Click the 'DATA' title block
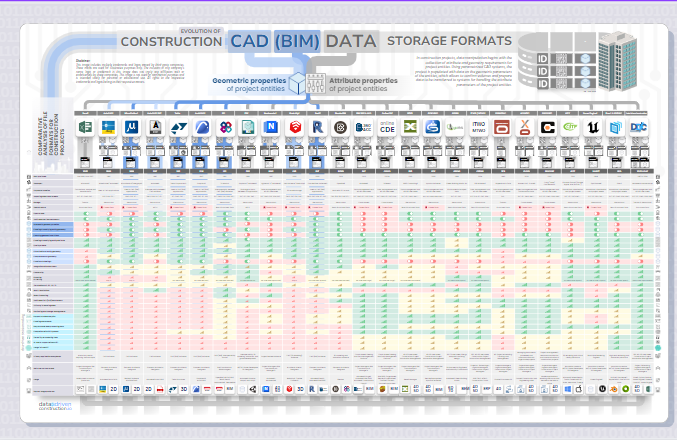 pyautogui.click(x=351, y=41)
